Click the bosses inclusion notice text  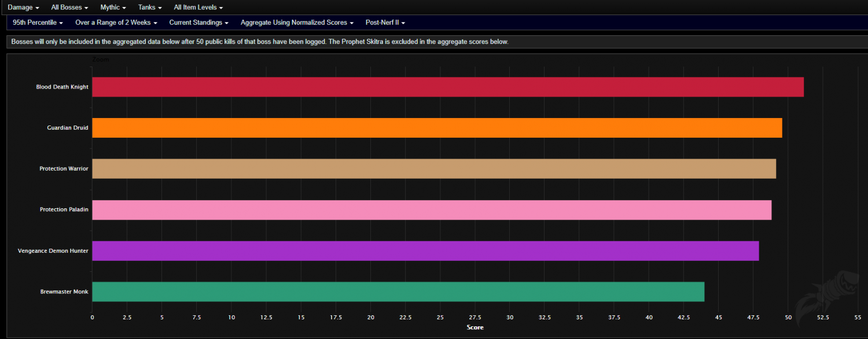[x=260, y=42]
